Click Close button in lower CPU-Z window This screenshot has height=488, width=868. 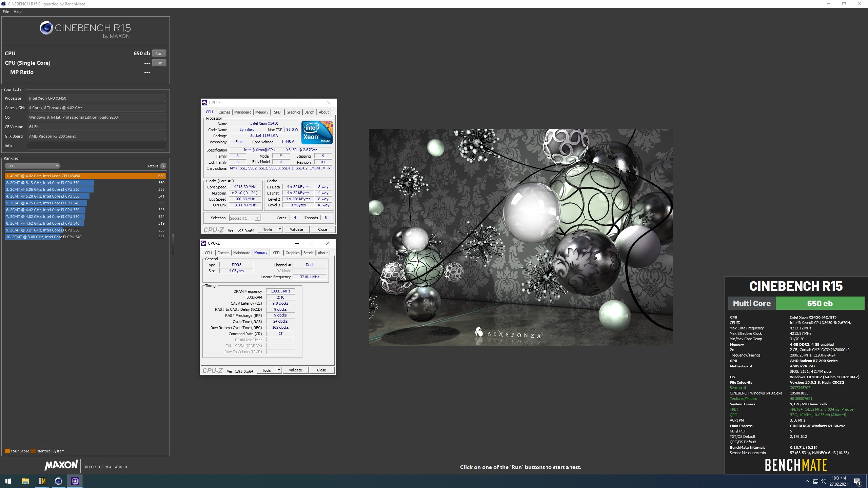point(321,370)
